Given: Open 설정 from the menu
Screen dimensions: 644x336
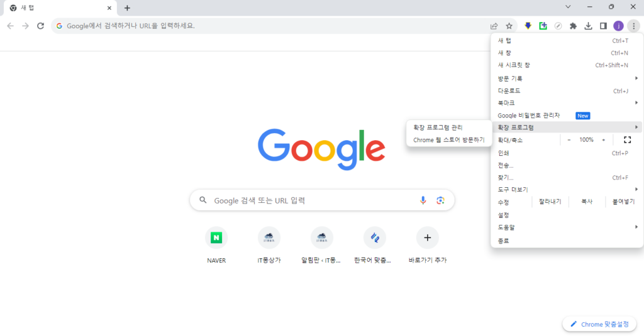Looking at the screenshot, I should (567, 215).
